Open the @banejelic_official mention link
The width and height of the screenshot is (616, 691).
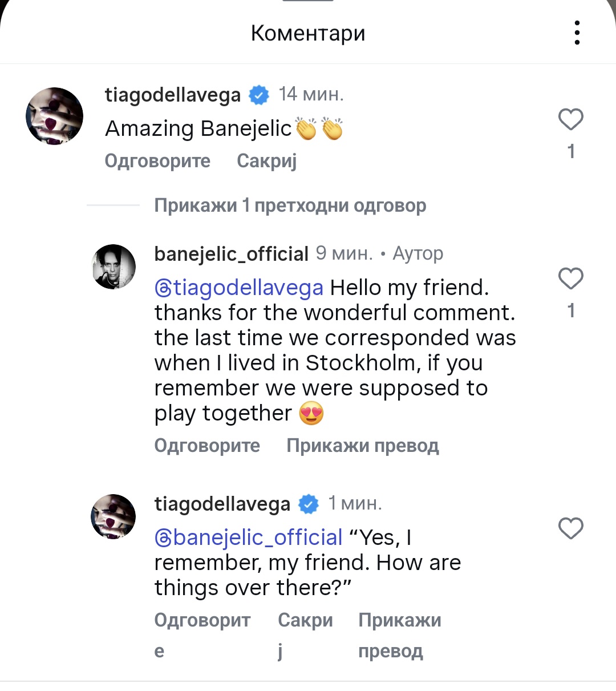point(249,538)
